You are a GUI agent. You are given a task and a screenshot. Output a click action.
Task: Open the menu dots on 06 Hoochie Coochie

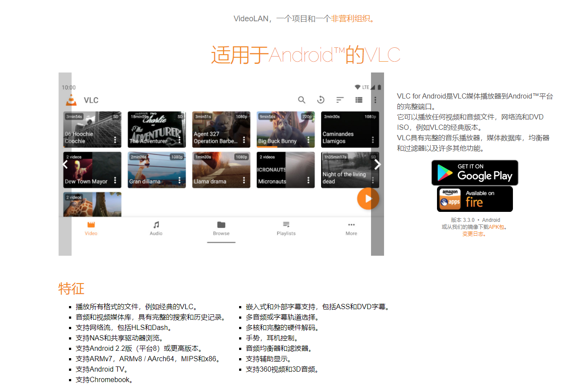click(115, 140)
